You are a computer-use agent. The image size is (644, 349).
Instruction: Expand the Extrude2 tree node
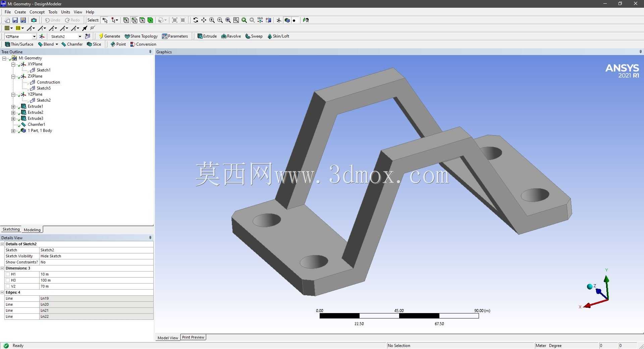(x=13, y=112)
